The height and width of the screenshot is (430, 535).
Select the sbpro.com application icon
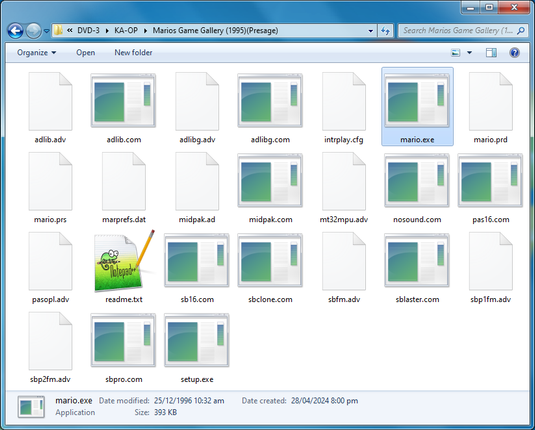[123, 340]
